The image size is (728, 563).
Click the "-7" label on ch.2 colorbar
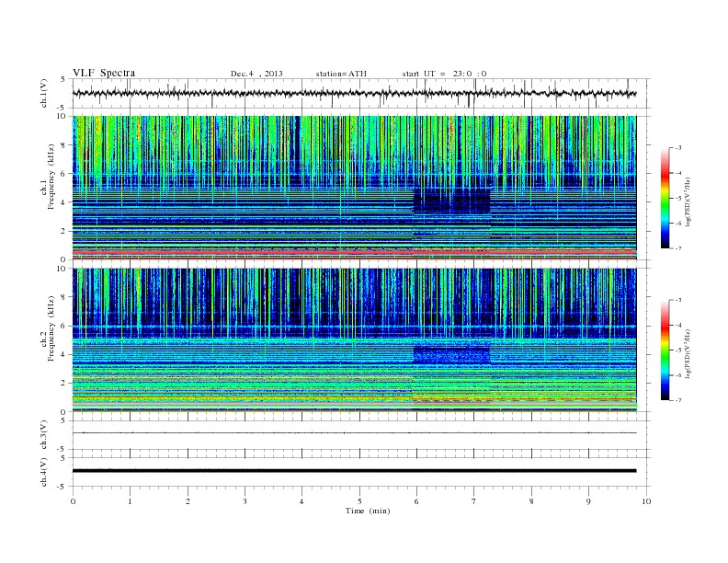(677, 400)
